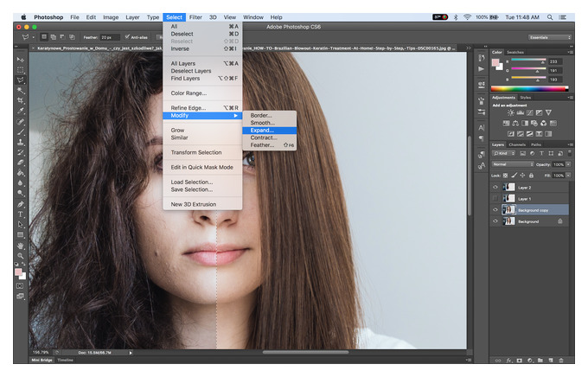Select the Zoom tool in toolbar
The height and width of the screenshot is (377, 588).
pos(21,256)
